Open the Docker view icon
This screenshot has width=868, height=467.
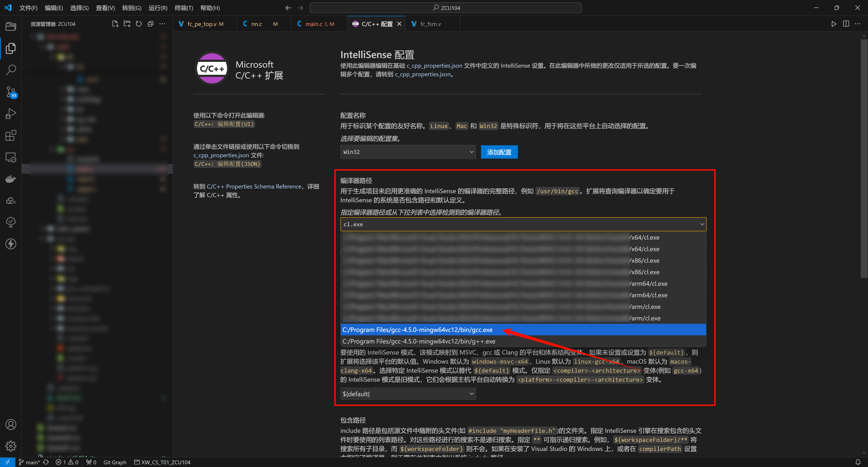point(11,179)
